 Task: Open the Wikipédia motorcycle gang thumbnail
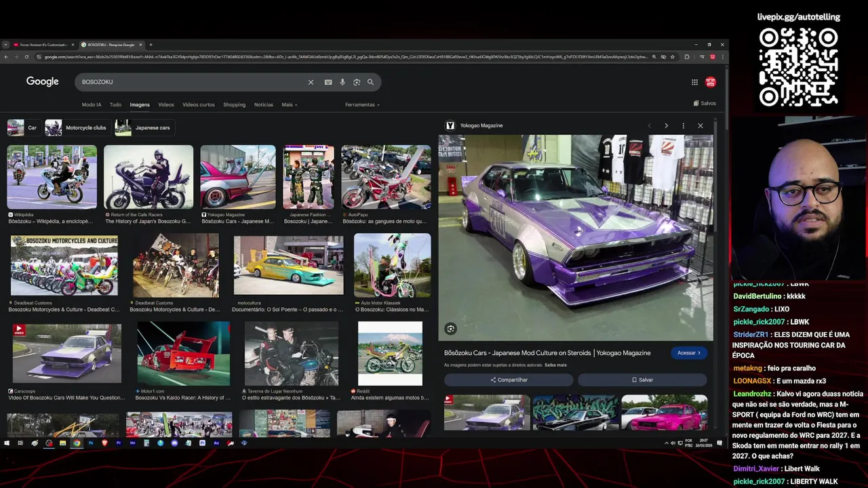[x=52, y=177]
